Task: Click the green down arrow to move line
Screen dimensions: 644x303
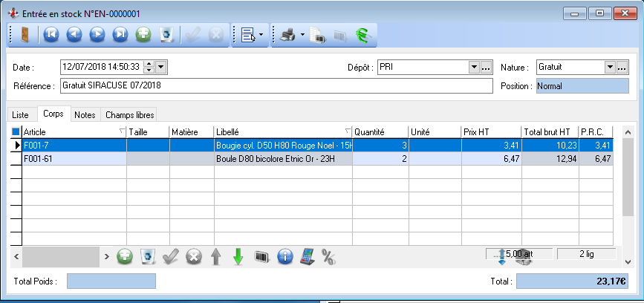Action: click(238, 256)
